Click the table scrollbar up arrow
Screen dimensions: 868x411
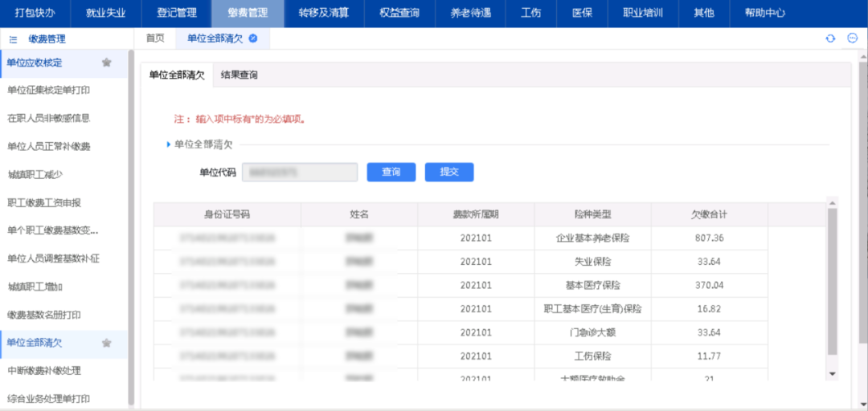tap(832, 202)
